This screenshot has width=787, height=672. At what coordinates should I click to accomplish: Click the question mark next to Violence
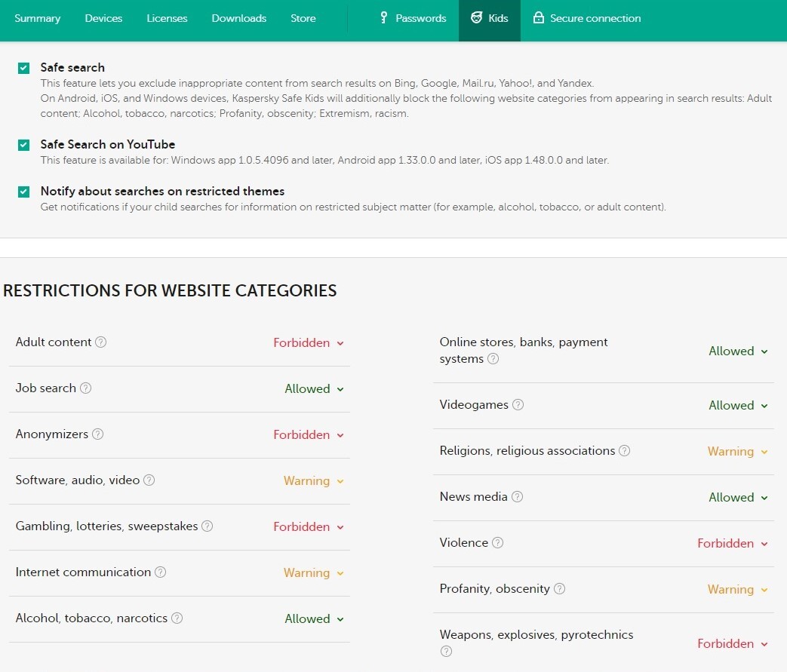(498, 543)
